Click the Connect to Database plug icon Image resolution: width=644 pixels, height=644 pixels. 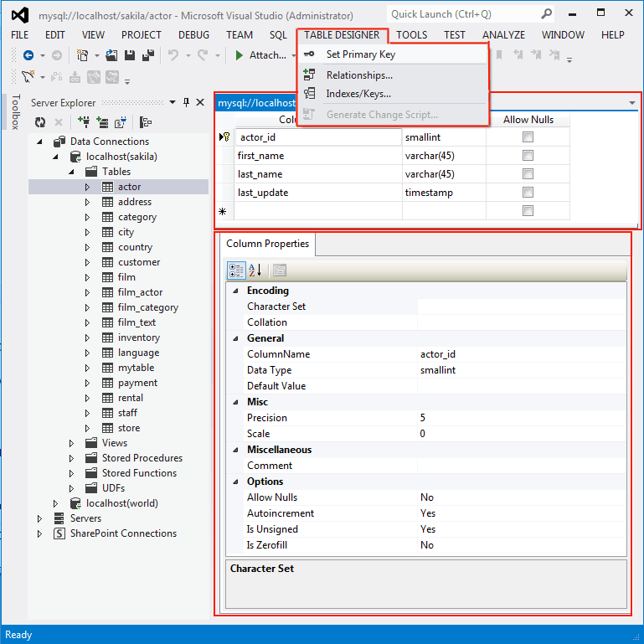point(85,122)
